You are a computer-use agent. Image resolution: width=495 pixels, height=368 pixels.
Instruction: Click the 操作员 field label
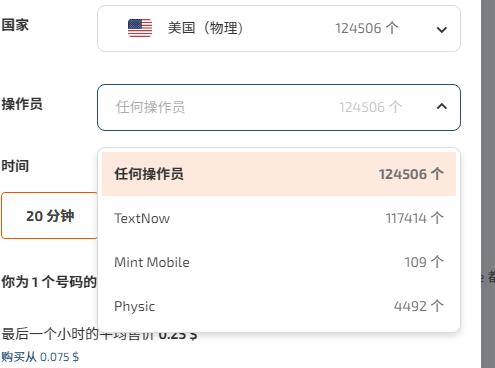22,104
